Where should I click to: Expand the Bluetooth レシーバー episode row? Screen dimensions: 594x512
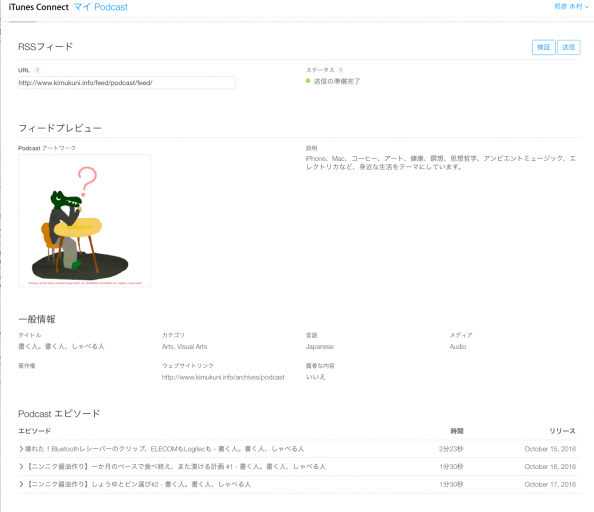click(299, 449)
